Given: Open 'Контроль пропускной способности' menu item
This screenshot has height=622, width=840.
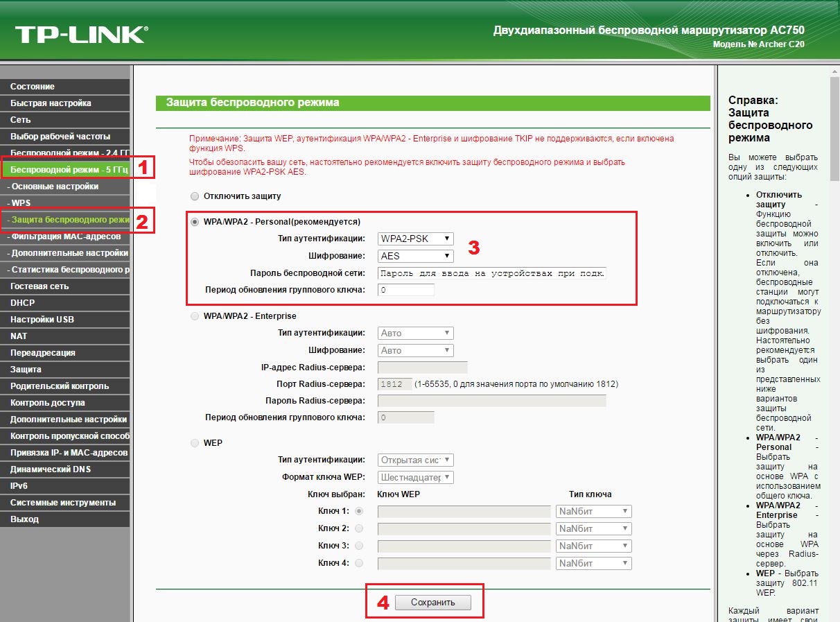Looking at the screenshot, I should click(x=64, y=436).
